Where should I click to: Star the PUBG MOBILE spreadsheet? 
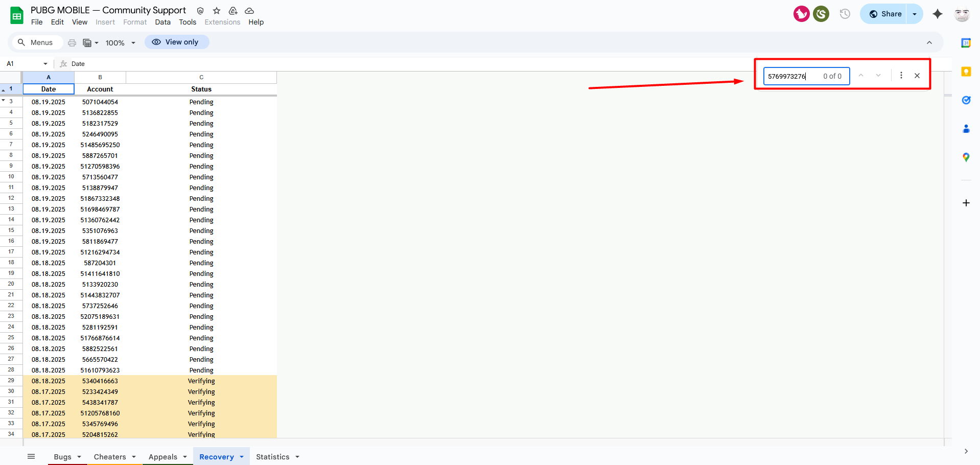click(217, 11)
